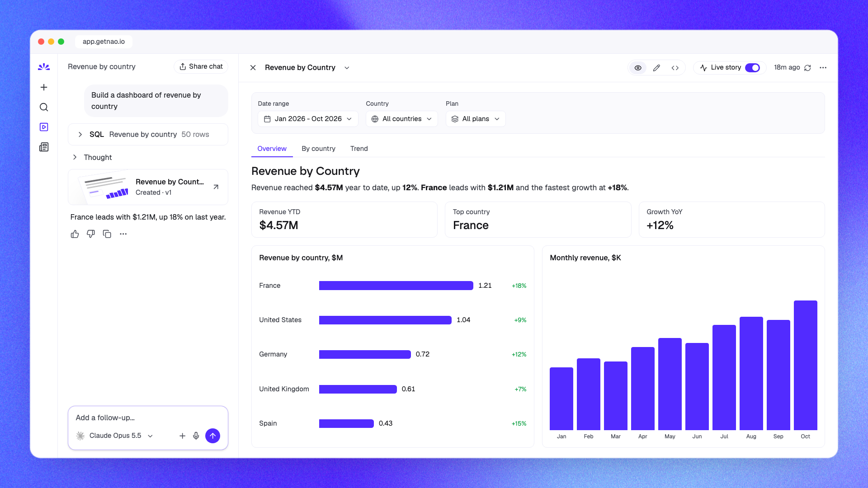Image resolution: width=868 pixels, height=488 pixels.
Task: Switch to the Trend tab
Action: click(x=359, y=149)
